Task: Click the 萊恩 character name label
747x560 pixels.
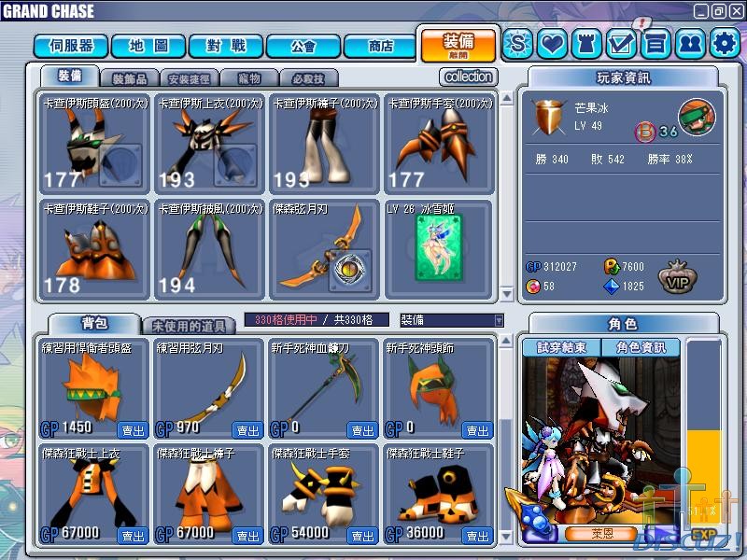Action: coord(602,533)
